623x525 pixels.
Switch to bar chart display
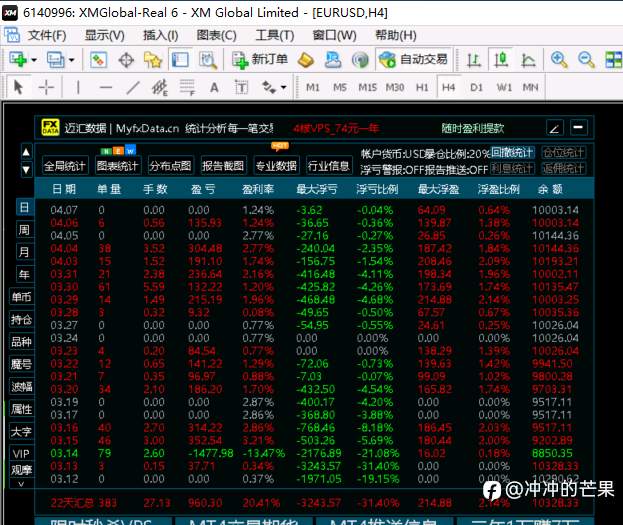coord(474,60)
